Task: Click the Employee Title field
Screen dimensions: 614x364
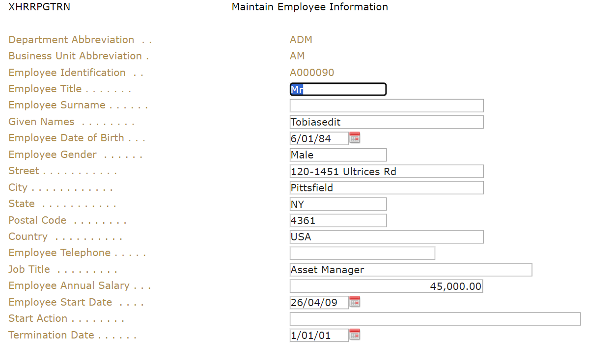Action: (338, 89)
